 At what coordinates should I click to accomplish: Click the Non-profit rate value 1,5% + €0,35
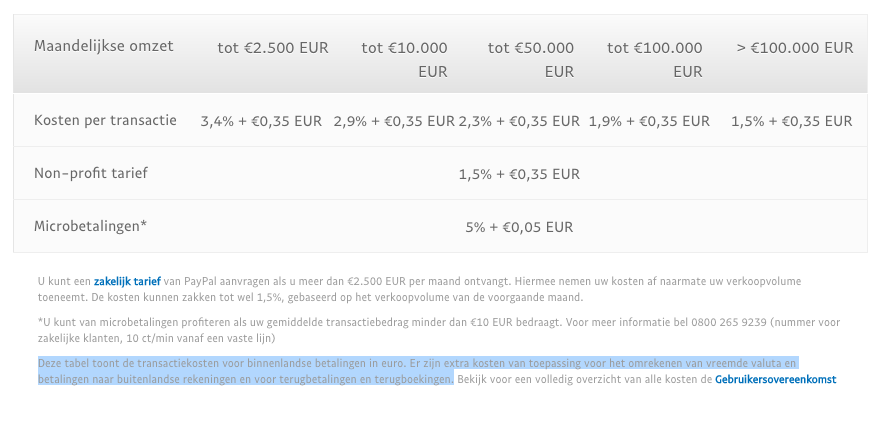519,174
